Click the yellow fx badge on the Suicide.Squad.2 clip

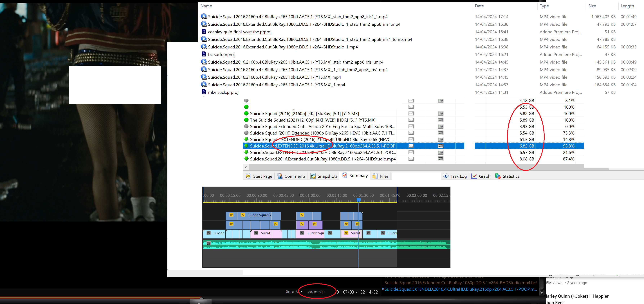point(243,215)
